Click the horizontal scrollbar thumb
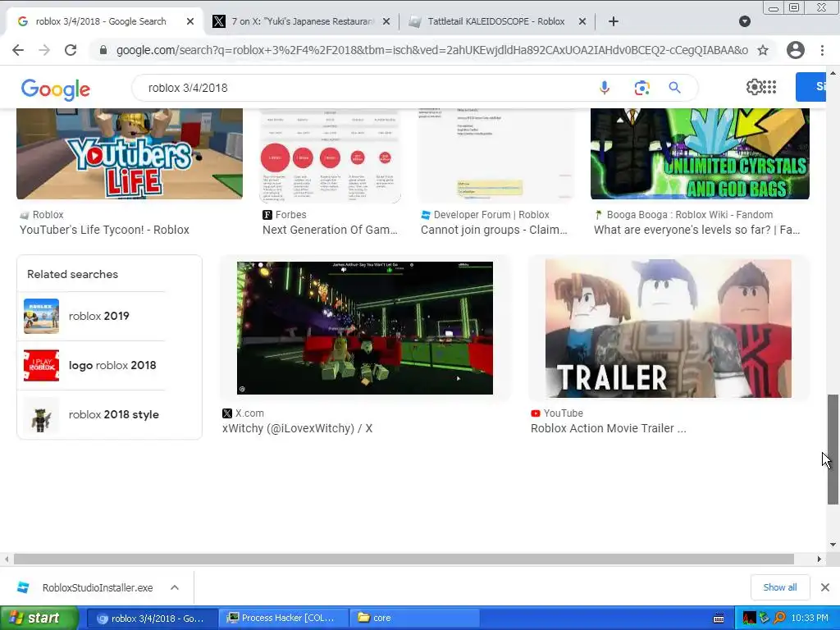 click(404, 559)
